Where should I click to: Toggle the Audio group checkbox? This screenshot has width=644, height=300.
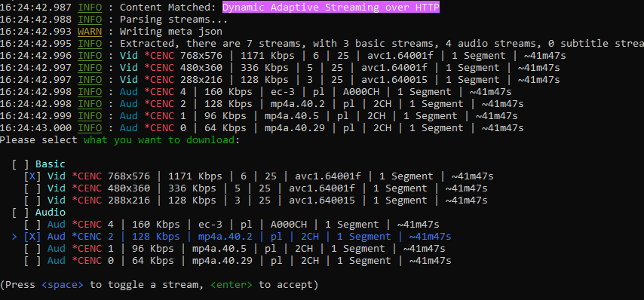(20, 213)
